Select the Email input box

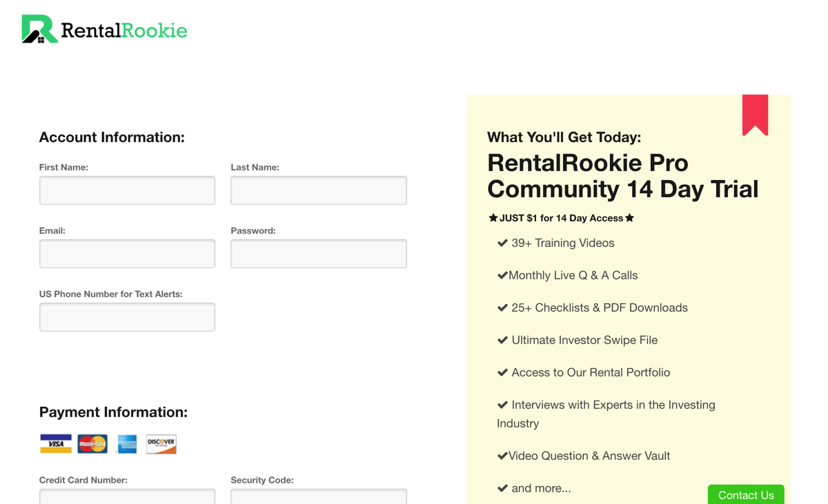127,254
